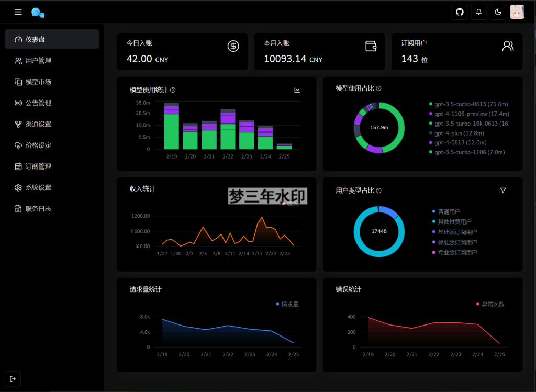The image size is (536, 392).
Task: Toggle gpt-4-plus legend entry
Action: (x=456, y=133)
